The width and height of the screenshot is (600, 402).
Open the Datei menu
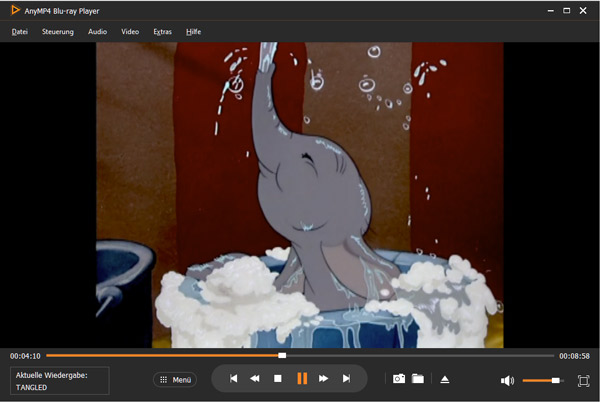20,32
